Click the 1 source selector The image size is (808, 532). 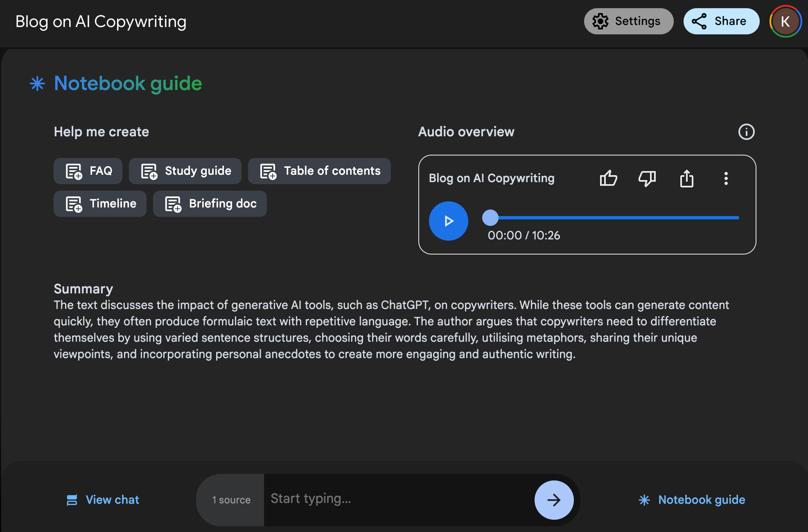click(231, 500)
